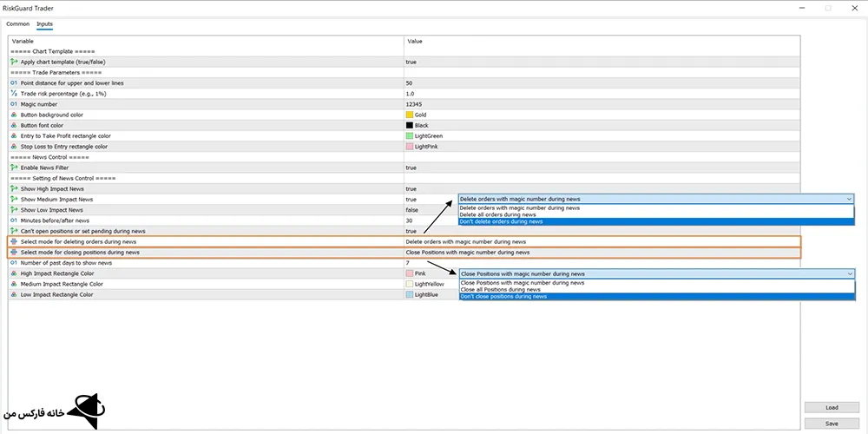Viewport: 868px width, 434px height.
Task: Click the Load button
Action: [832, 407]
